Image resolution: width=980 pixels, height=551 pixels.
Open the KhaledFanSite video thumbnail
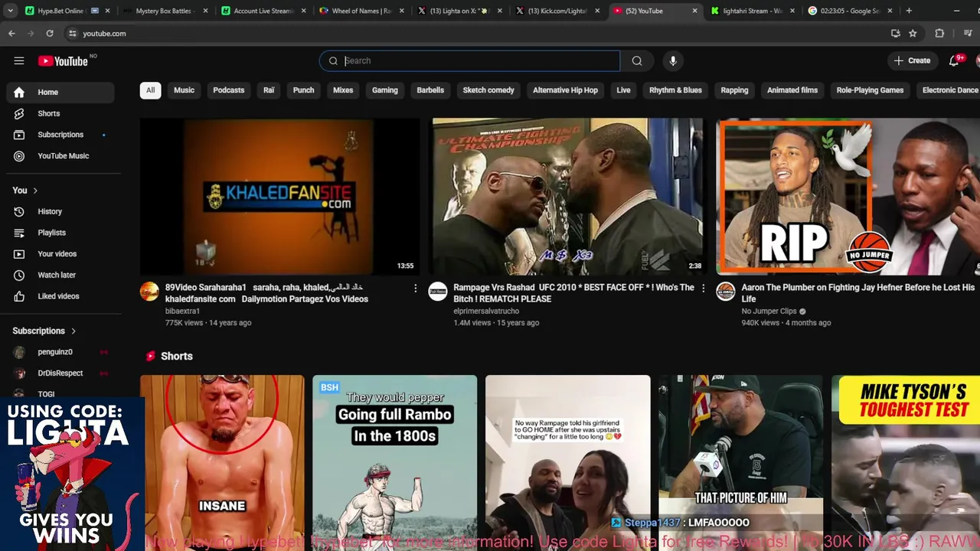(x=279, y=197)
